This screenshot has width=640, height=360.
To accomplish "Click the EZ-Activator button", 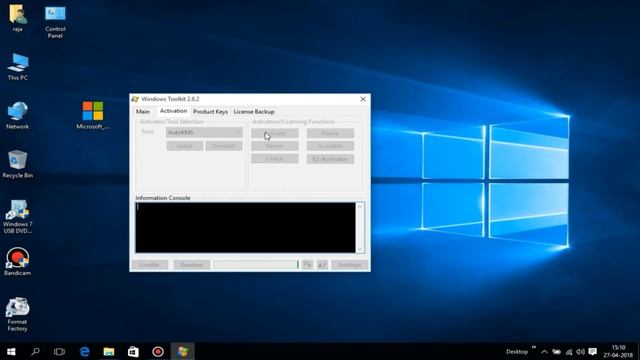I will (x=330, y=159).
